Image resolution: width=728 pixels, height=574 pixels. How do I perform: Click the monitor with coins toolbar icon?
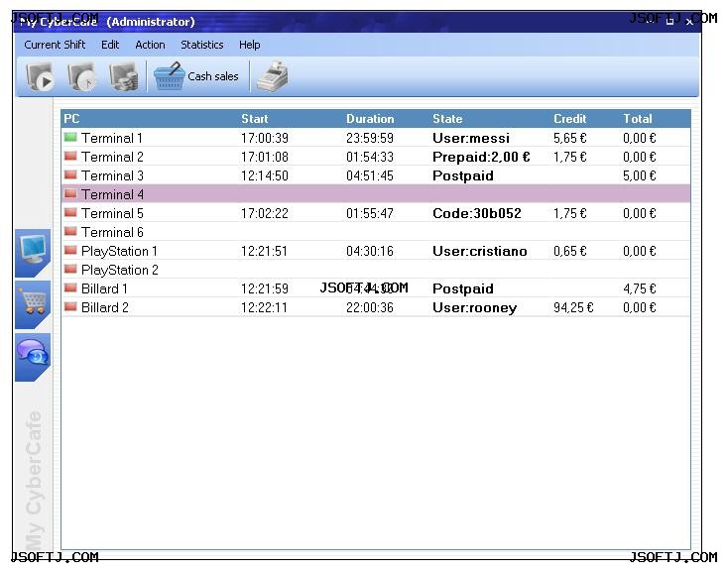point(124,76)
